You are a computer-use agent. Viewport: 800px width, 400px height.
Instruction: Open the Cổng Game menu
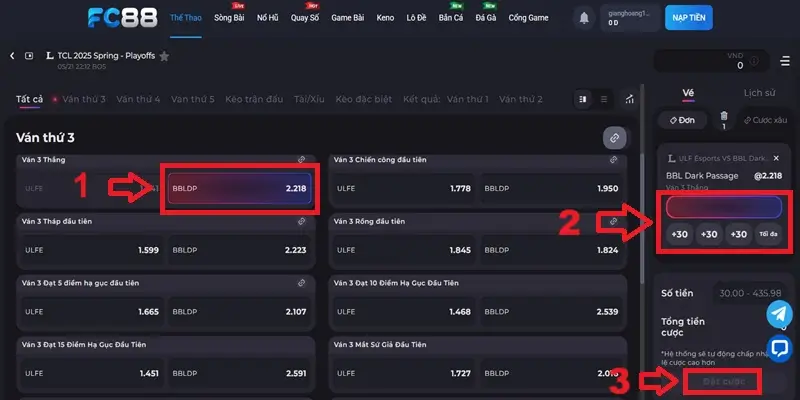528,18
